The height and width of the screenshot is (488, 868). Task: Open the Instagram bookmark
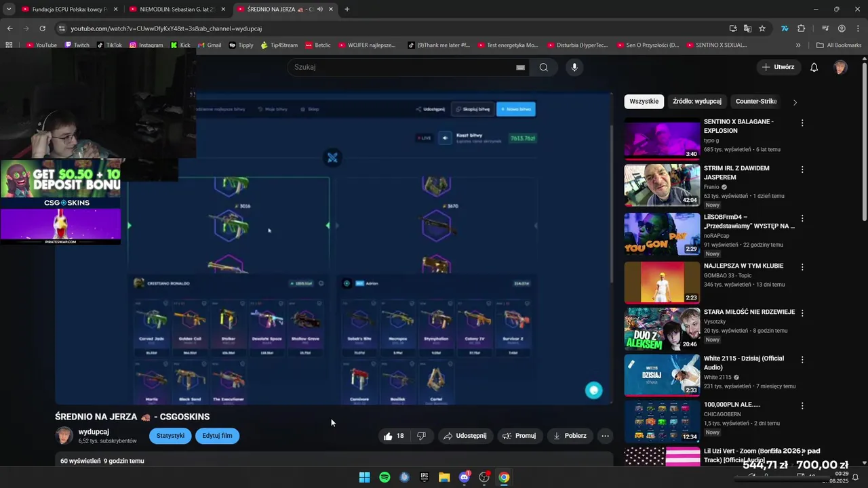point(146,45)
